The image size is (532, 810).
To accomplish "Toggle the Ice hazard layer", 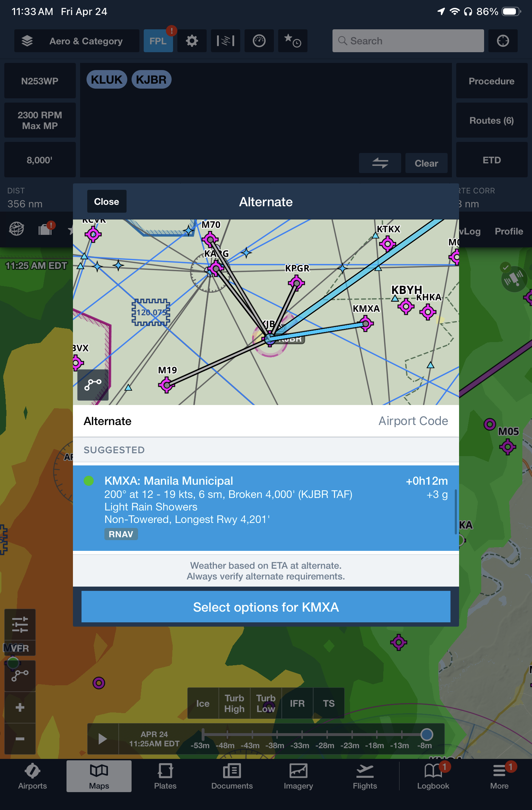I will pyautogui.click(x=203, y=703).
